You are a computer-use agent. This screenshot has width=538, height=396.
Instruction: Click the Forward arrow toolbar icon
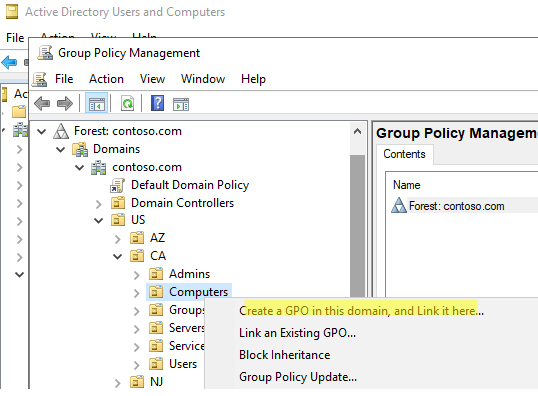(x=65, y=103)
